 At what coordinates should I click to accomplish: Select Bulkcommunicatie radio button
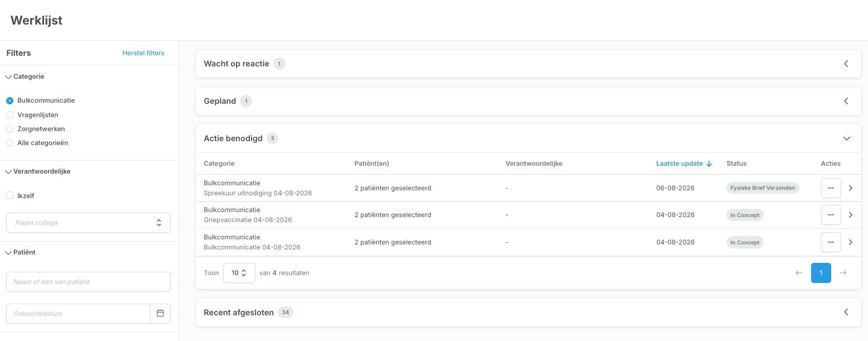coord(9,100)
